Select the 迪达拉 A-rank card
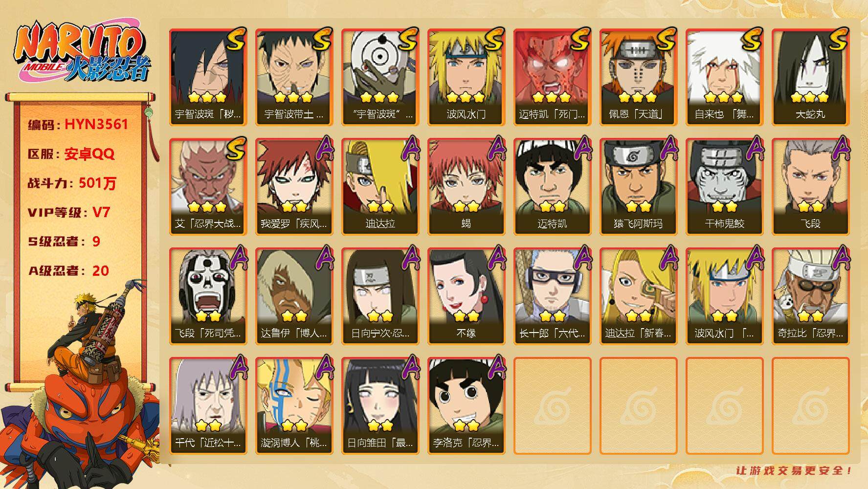 (x=380, y=187)
